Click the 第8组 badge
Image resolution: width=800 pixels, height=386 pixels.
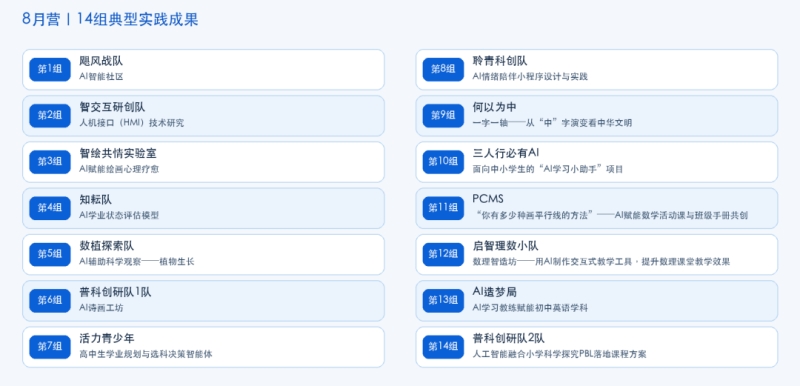(443, 69)
